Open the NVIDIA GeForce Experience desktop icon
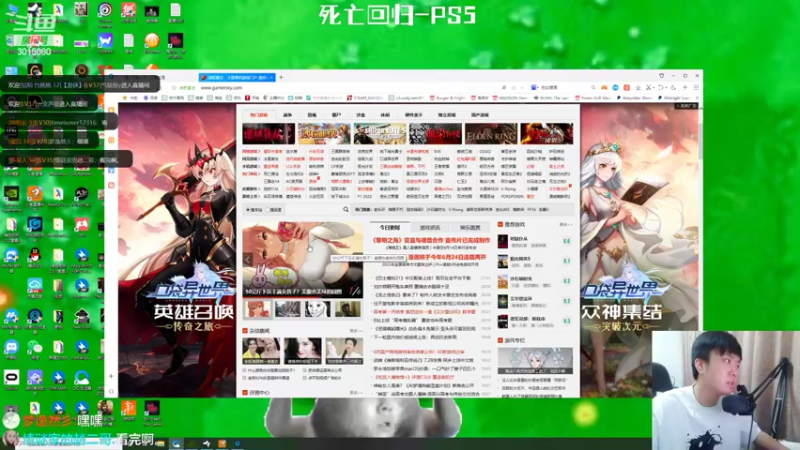The width and height of the screenshot is (800, 450). point(11,195)
